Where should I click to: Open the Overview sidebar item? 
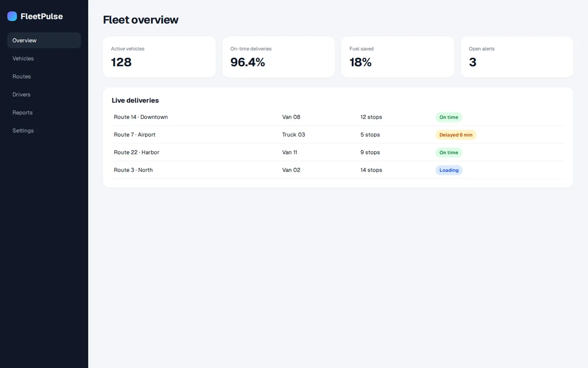[44, 40]
